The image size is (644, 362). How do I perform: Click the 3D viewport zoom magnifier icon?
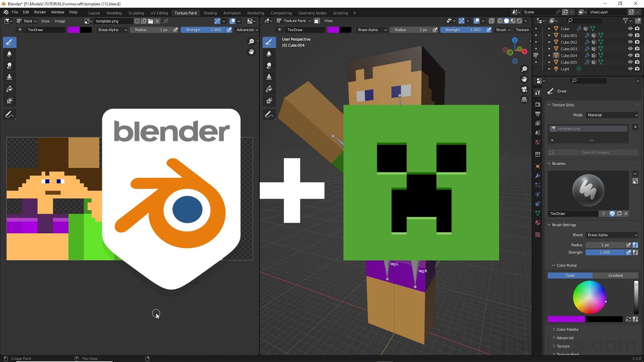coord(524,69)
